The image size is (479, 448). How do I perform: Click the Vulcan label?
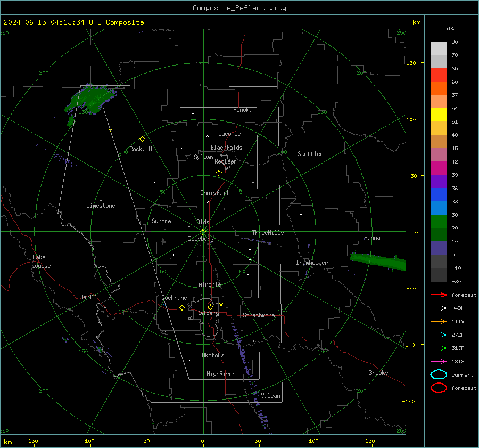pos(270,396)
